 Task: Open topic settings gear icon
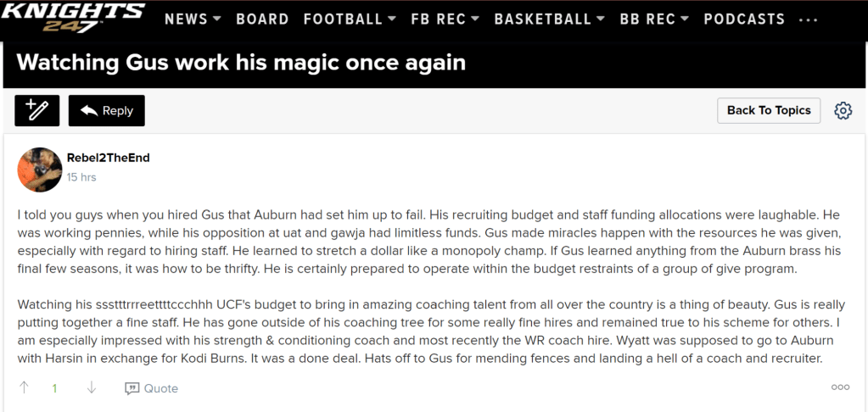click(843, 110)
